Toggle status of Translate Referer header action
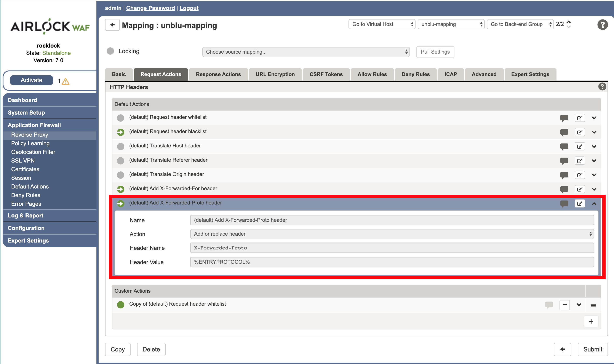Screen dimensions: 614x364 pyautogui.click(x=120, y=161)
